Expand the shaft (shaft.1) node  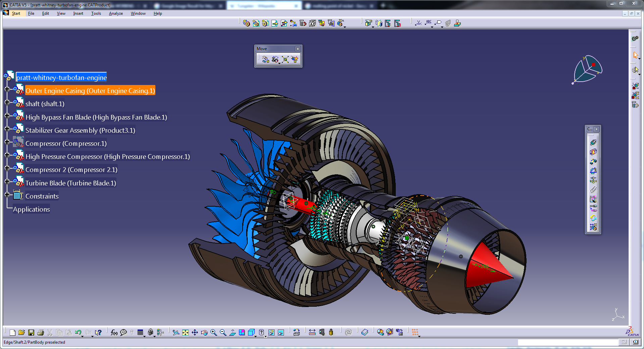[7, 102]
